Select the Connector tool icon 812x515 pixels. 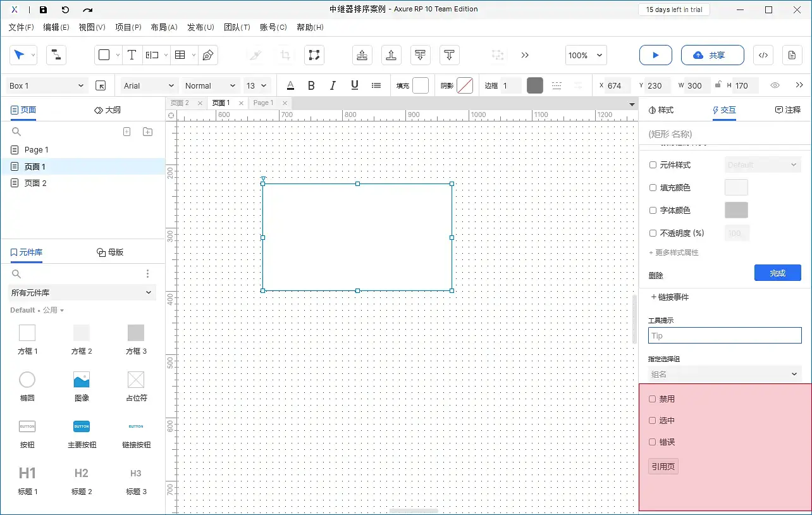tap(56, 56)
